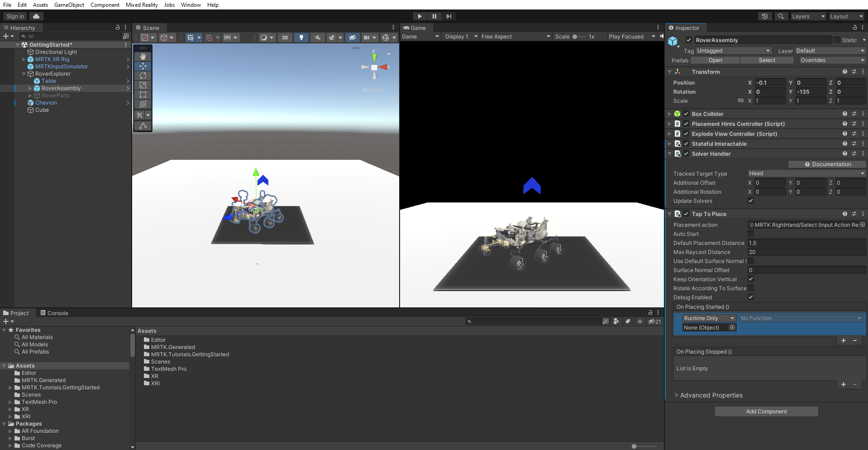Open the Mixed Reality menu
Image resolution: width=868 pixels, height=450 pixels.
pos(142,5)
